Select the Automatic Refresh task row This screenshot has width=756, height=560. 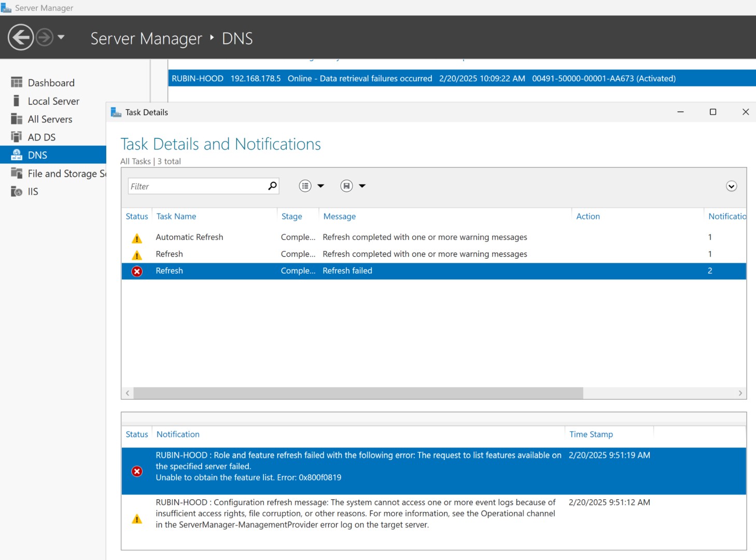coord(434,237)
